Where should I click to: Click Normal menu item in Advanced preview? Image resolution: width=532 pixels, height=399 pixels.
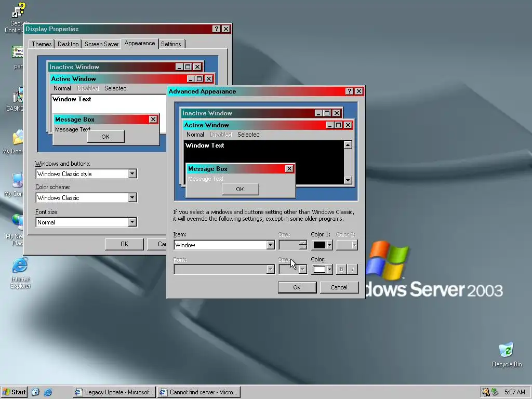[195, 135]
